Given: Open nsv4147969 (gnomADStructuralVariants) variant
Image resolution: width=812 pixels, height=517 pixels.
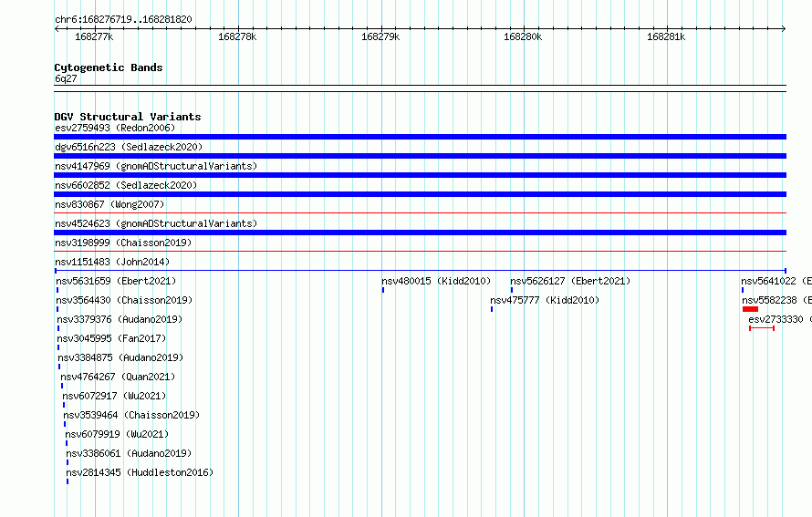Looking at the screenshot, I should (x=156, y=166).
